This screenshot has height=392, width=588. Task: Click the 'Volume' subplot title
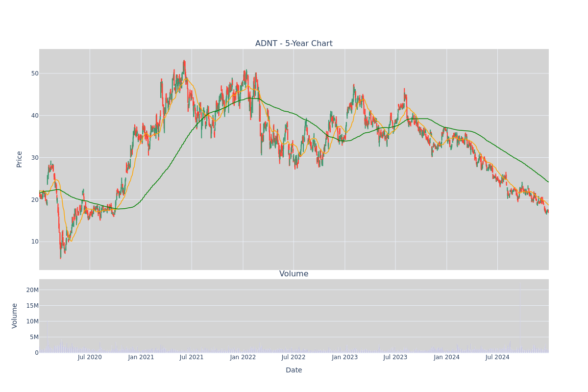(x=294, y=274)
